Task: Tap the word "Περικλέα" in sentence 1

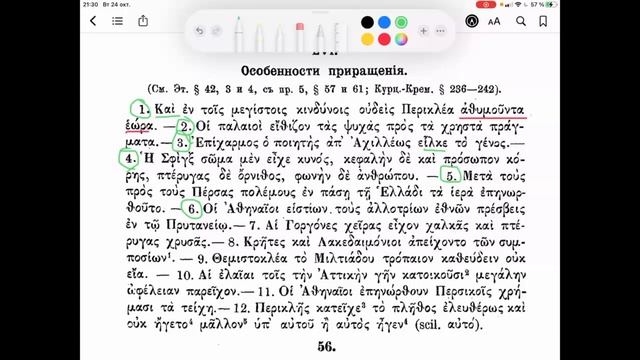Action: tap(428, 110)
